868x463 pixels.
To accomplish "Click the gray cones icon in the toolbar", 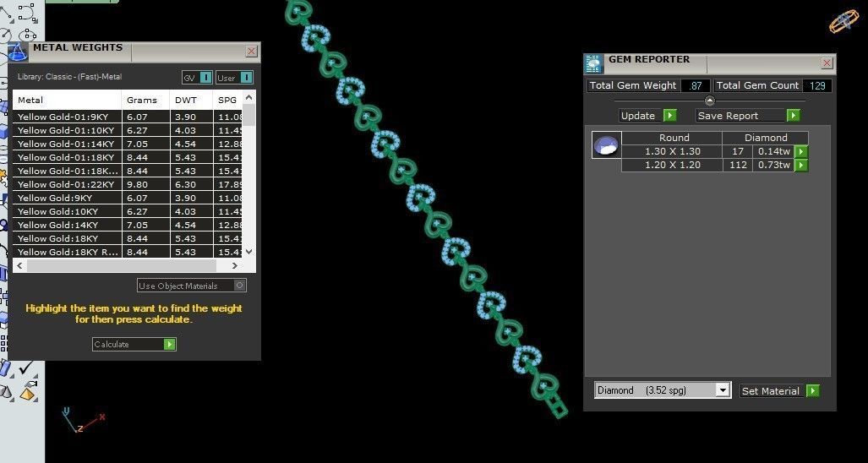I will pos(6,392).
